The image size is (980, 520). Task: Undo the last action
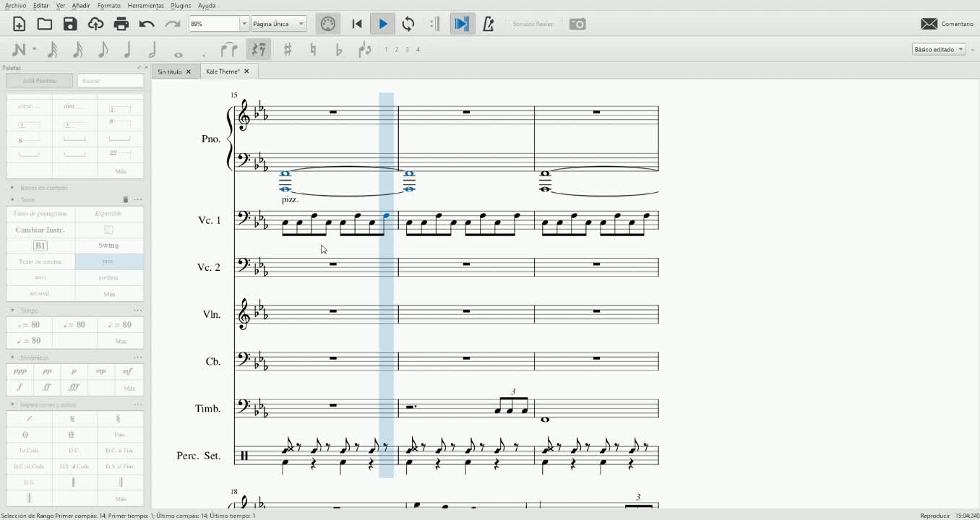[147, 24]
